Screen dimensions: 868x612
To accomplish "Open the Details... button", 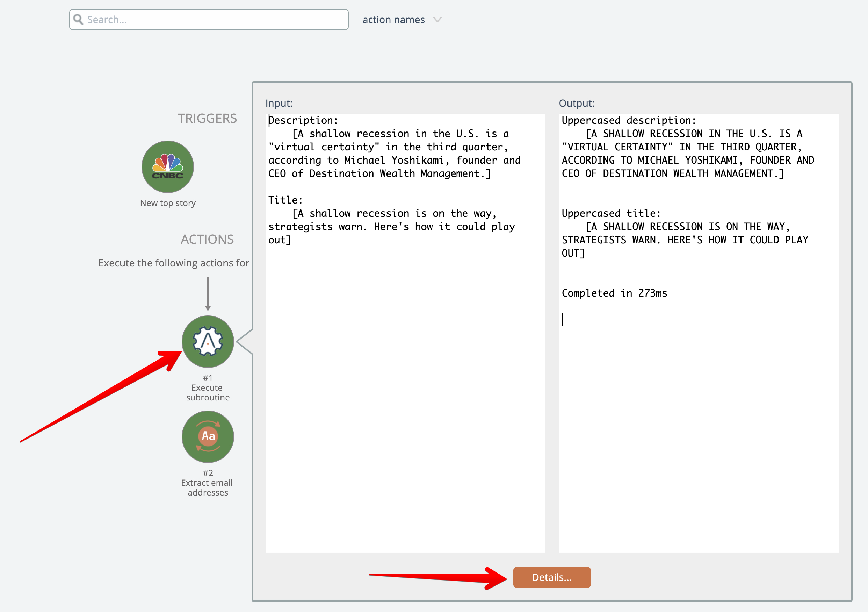I will (551, 577).
